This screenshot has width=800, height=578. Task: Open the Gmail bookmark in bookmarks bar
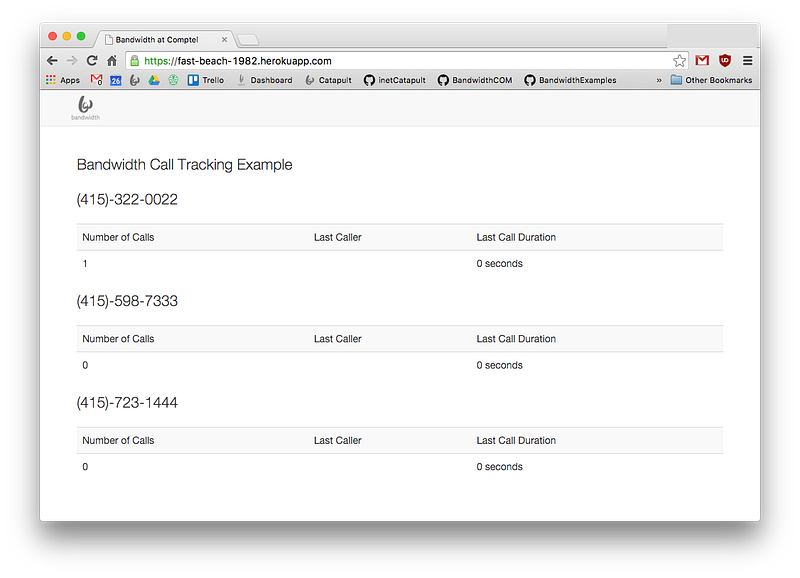coord(96,80)
